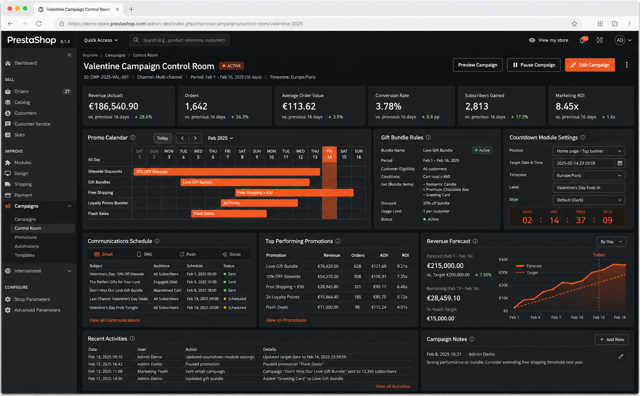Click the search input field
Viewport: 640px width, 396px height.
[180, 40]
